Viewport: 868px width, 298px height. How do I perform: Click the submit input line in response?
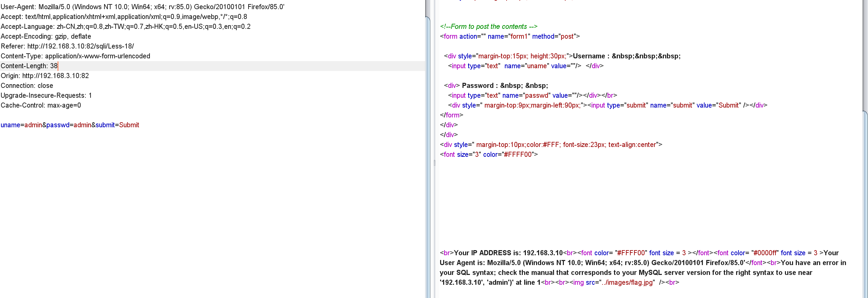608,105
